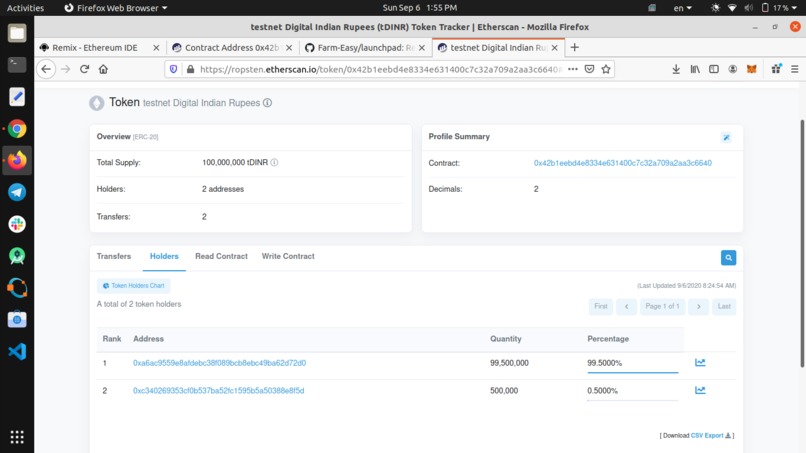This screenshot has width=806, height=453.
Task: Click Token Holders Chart button
Action: (x=134, y=286)
